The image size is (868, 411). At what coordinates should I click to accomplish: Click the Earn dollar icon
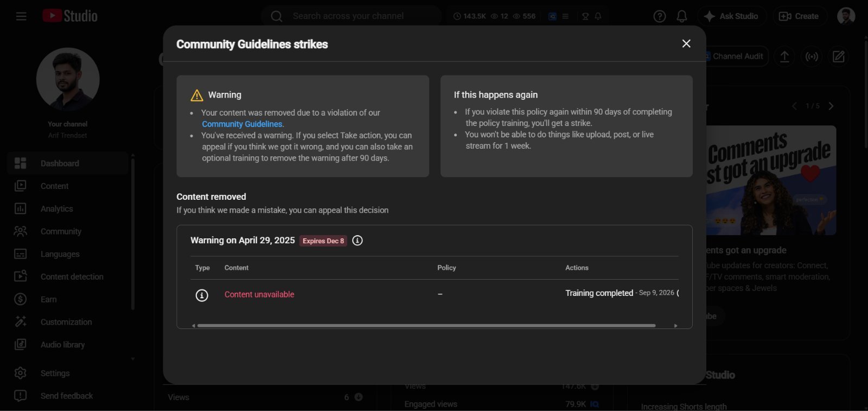pyautogui.click(x=20, y=299)
